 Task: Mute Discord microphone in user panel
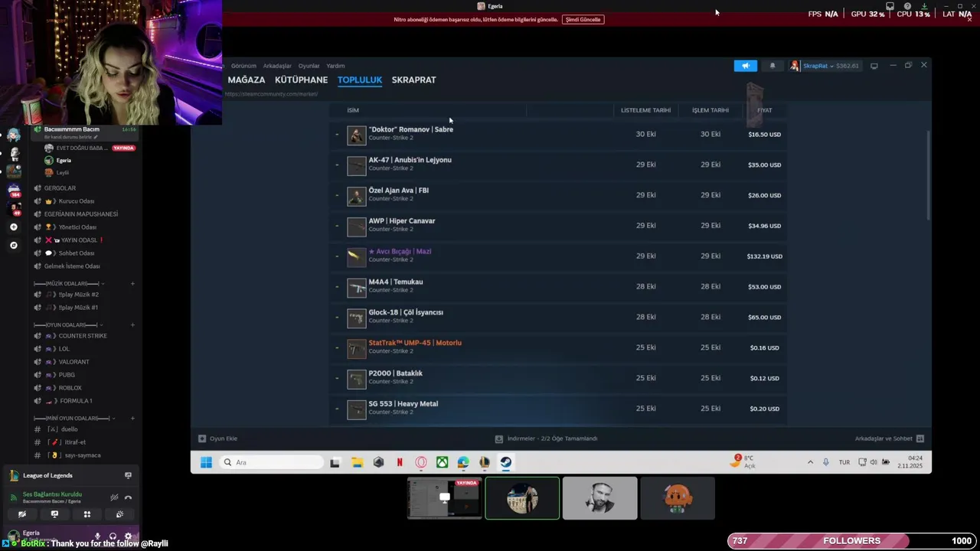[97, 536]
